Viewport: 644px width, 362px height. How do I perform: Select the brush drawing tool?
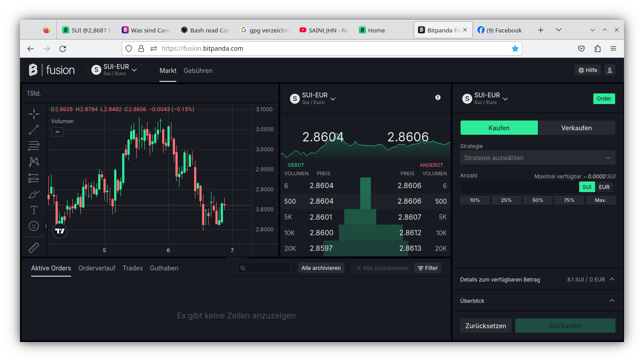coord(34,194)
